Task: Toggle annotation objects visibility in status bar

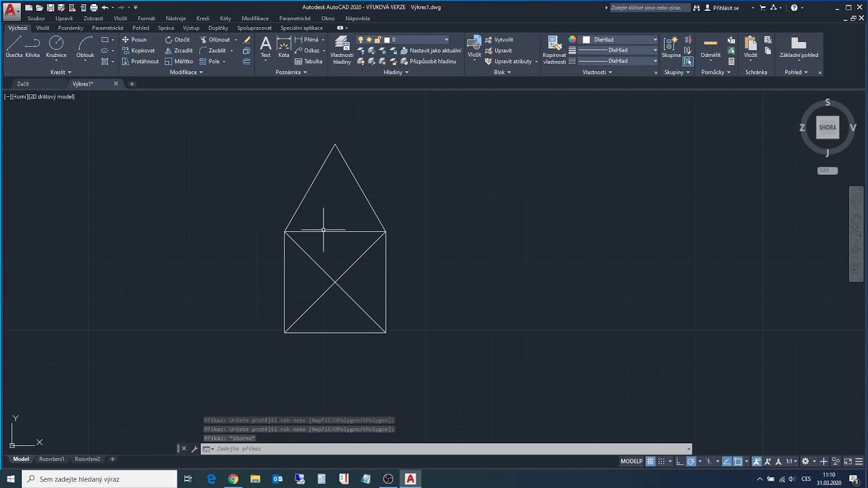Action: pyautogui.click(x=757, y=462)
